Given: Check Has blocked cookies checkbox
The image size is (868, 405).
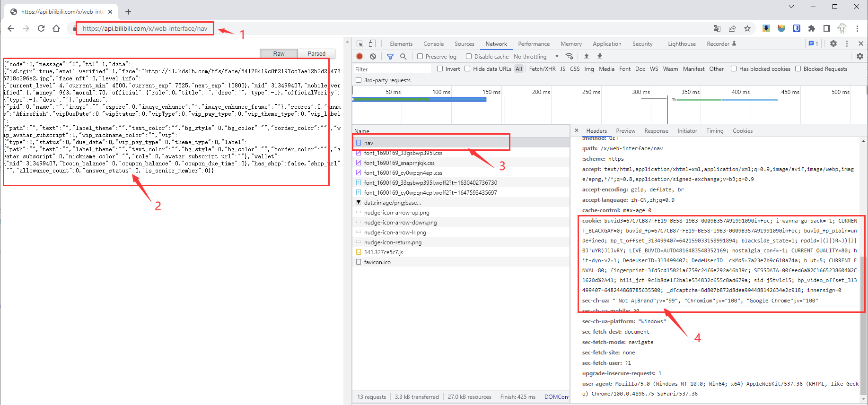Looking at the screenshot, I should 734,69.
